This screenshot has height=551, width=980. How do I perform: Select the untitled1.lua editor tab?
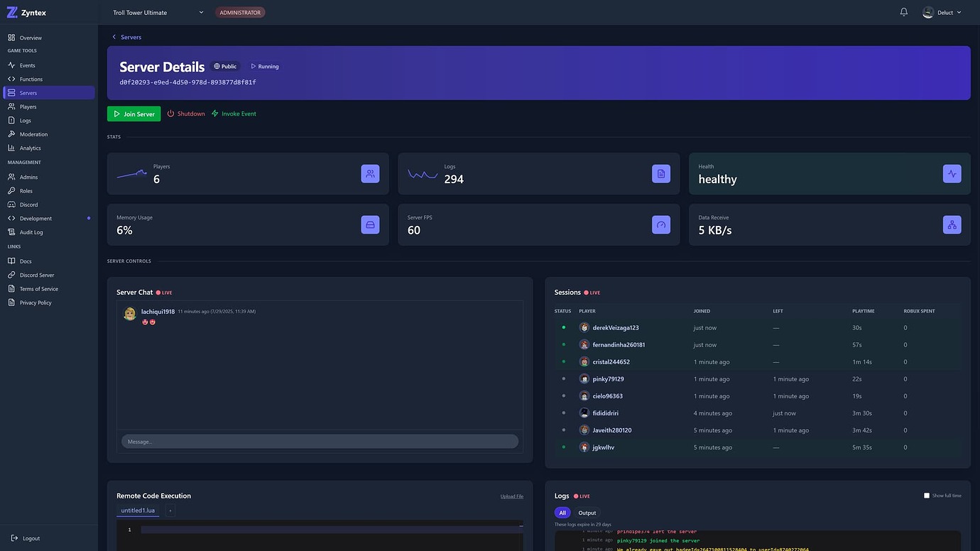(138, 511)
